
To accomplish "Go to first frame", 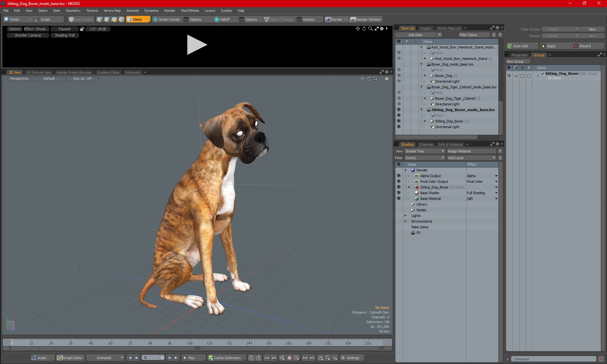I will pyautogui.click(x=129, y=358).
